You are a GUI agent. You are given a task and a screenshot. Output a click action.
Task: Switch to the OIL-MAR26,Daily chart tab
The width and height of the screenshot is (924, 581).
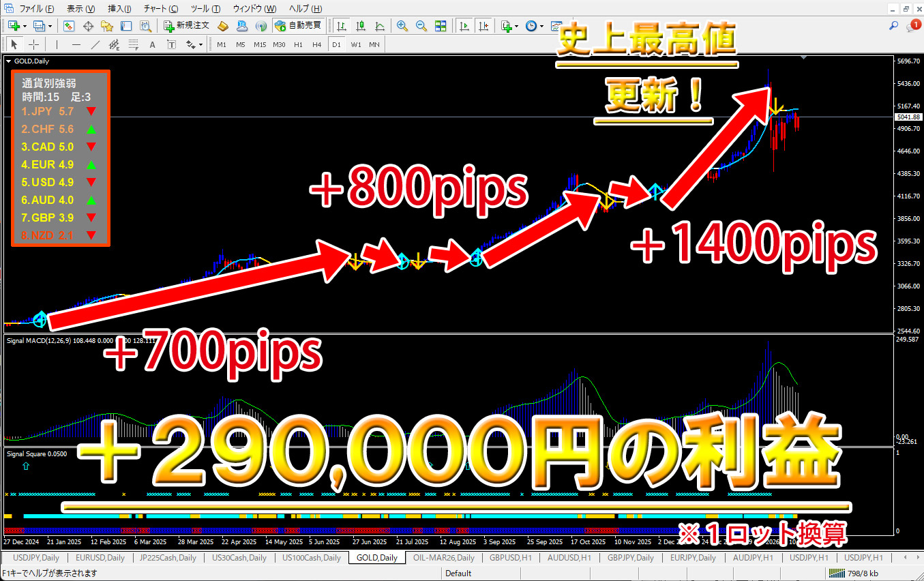pyautogui.click(x=443, y=558)
